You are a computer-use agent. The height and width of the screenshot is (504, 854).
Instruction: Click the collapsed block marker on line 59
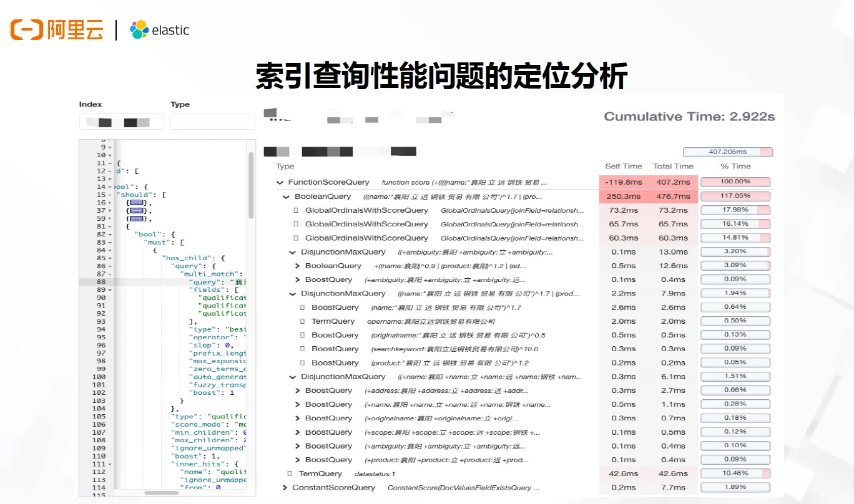pos(135,218)
